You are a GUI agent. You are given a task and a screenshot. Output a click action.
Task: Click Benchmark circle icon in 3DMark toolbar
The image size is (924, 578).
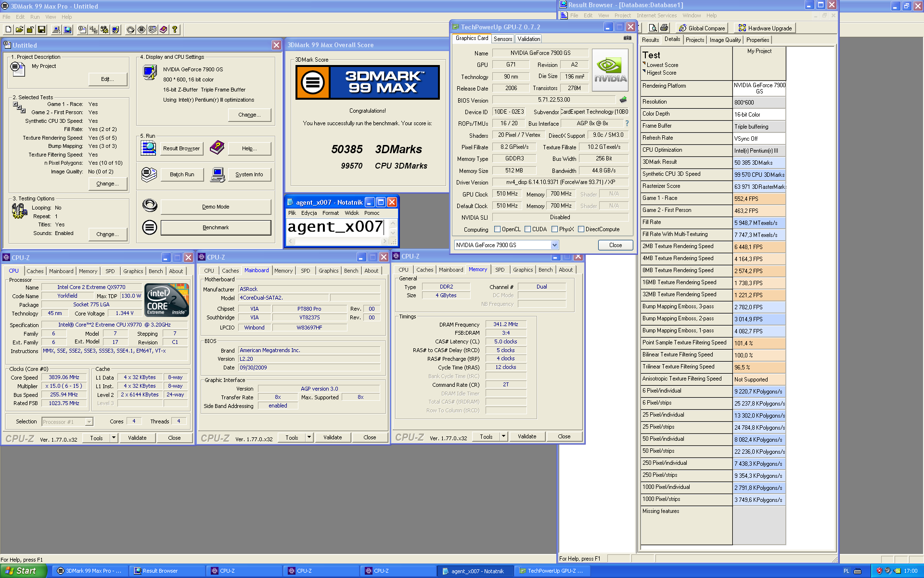(x=141, y=30)
